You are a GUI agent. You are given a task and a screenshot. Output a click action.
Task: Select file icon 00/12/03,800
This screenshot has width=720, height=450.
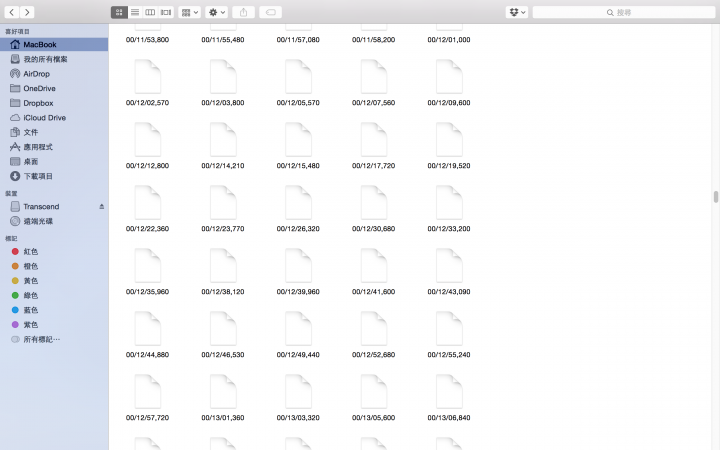tap(223, 77)
